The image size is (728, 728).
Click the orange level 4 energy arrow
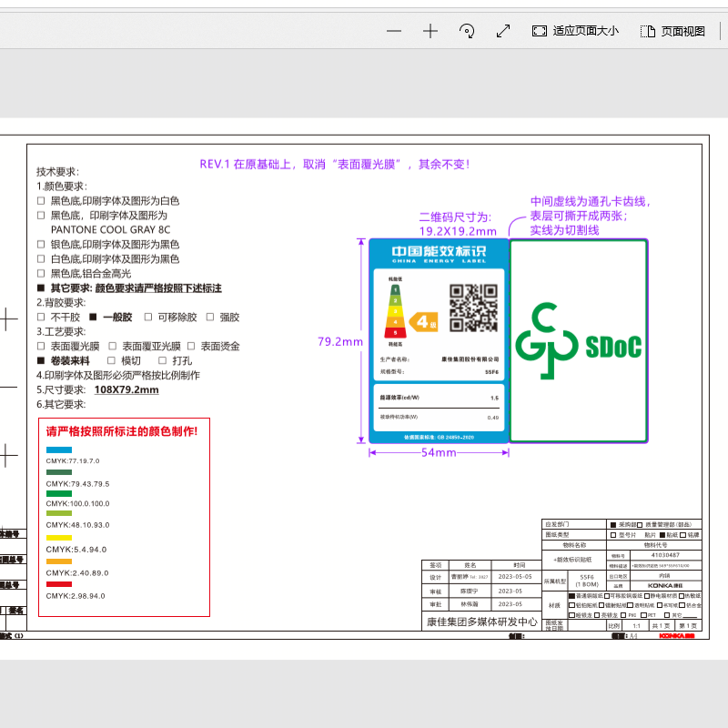coord(423,322)
